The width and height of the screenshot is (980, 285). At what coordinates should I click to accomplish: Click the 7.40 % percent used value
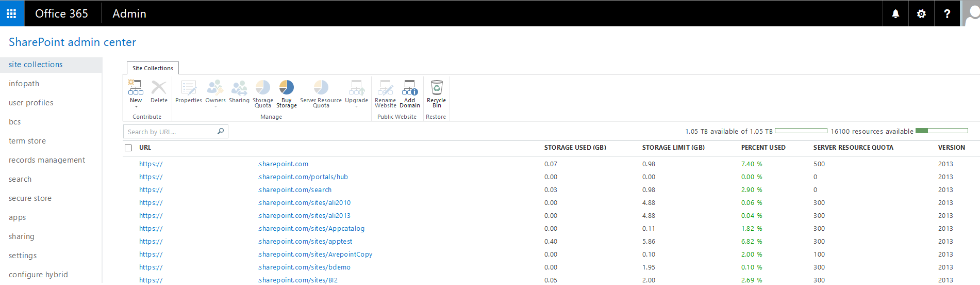click(752, 164)
